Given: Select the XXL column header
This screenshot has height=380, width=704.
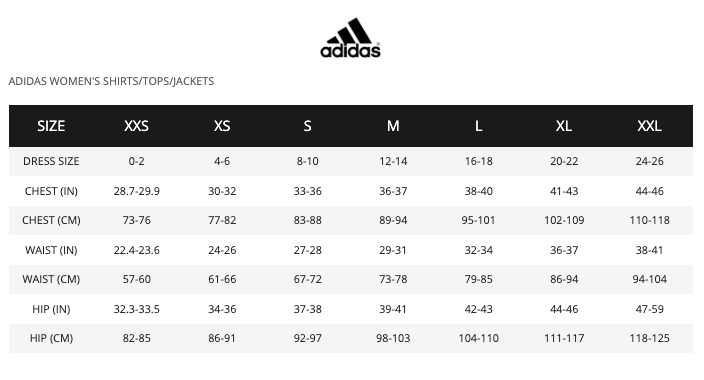Looking at the screenshot, I should click(649, 126).
